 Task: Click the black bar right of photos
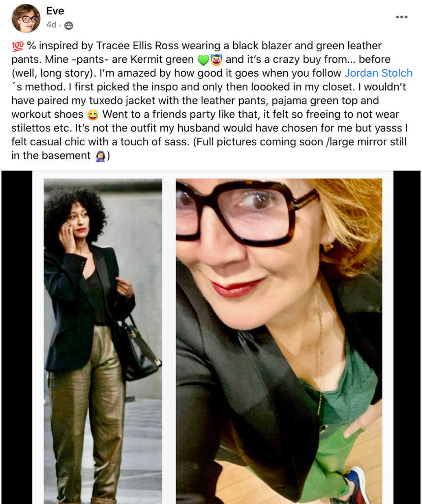click(407, 337)
